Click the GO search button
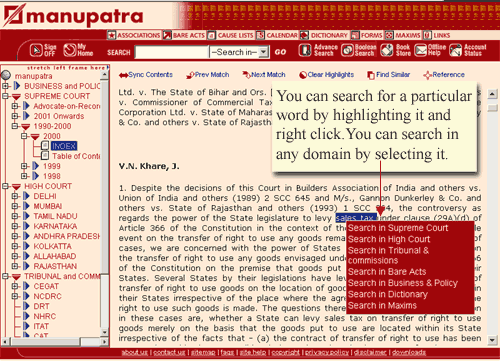This screenshot has height=361, width=500. point(280,52)
